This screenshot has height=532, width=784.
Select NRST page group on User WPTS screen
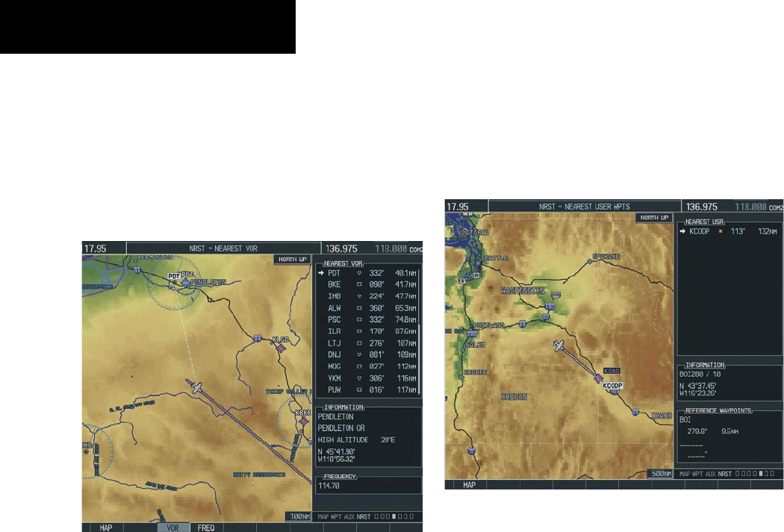(x=725, y=474)
